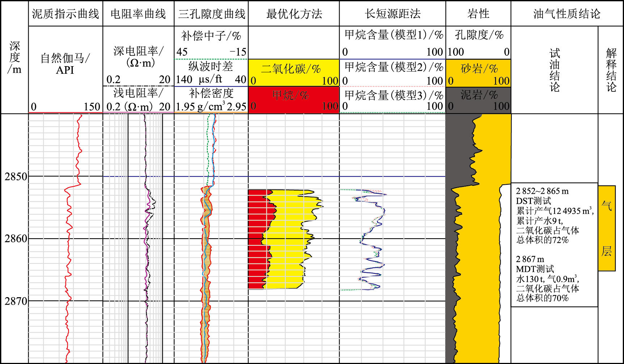Click the 孔隙度/% scale label
The image size is (624, 364).
tap(479, 35)
